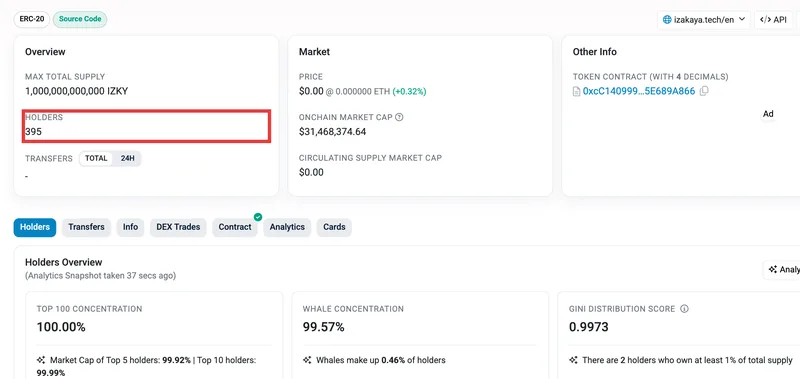Open Gini Distribution Score info icon
Image resolution: width=800 pixels, height=379 pixels.
click(x=685, y=309)
